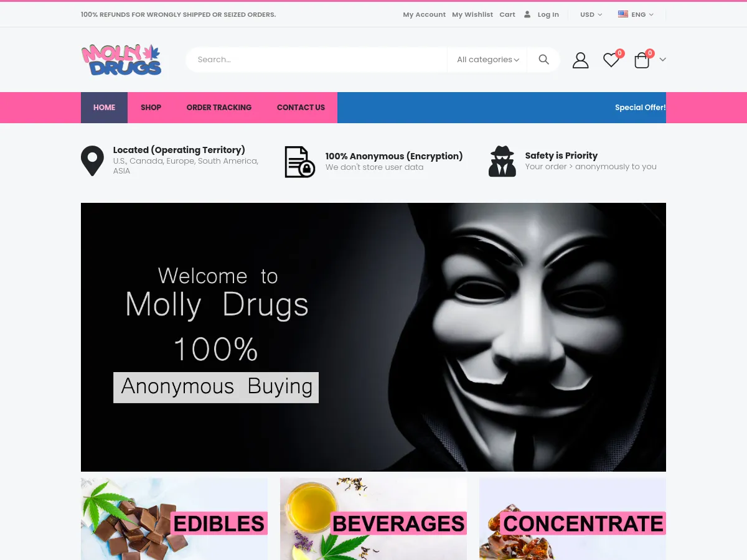
Task: Click the Special Offer! banner link
Action: [640, 107]
